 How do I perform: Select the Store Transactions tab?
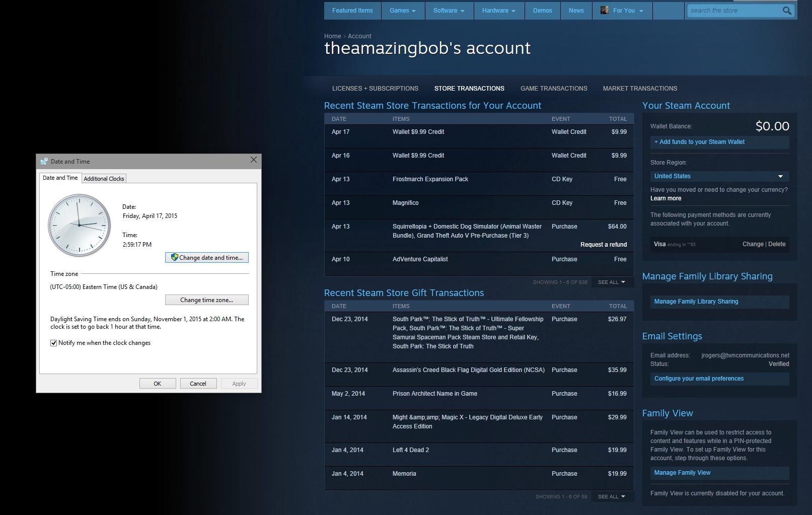469,89
